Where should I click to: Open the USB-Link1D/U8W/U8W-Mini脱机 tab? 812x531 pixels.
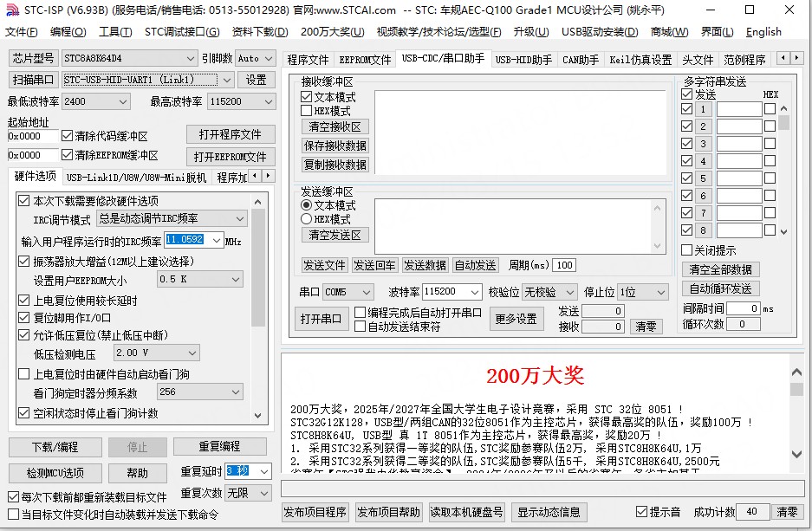pyautogui.click(x=137, y=178)
